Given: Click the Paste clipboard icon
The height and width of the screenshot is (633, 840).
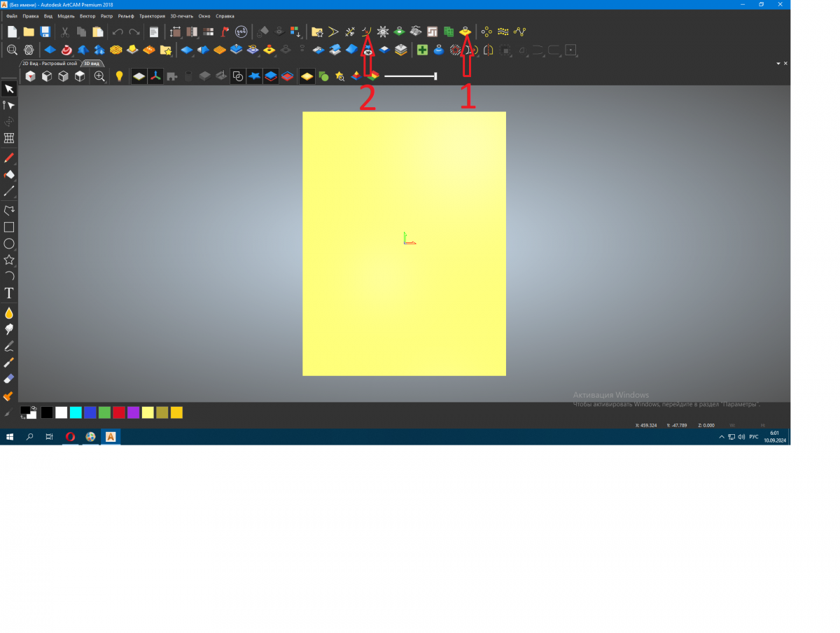Looking at the screenshot, I should coord(98,32).
